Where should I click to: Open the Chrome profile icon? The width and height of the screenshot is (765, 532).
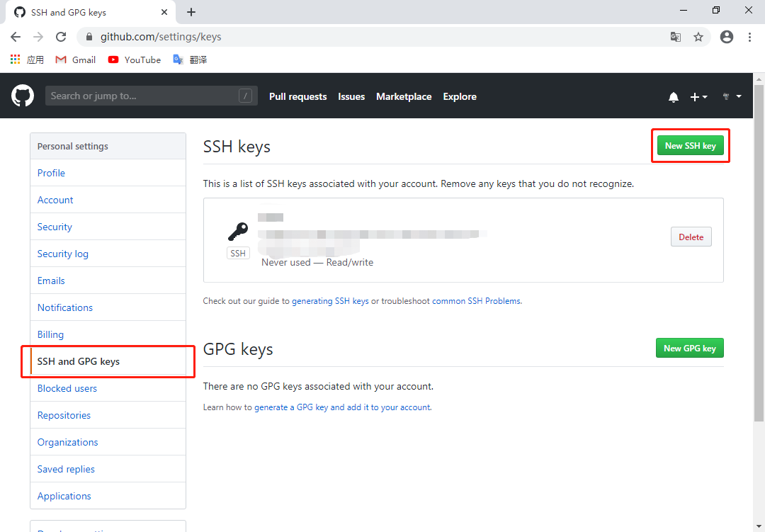coord(726,37)
